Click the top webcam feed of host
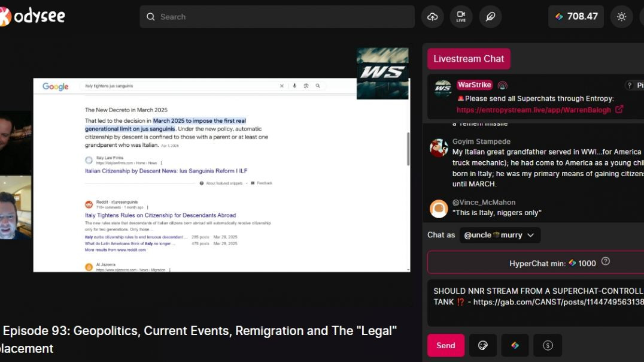The image size is (644, 362). pyautogui.click(x=16, y=143)
